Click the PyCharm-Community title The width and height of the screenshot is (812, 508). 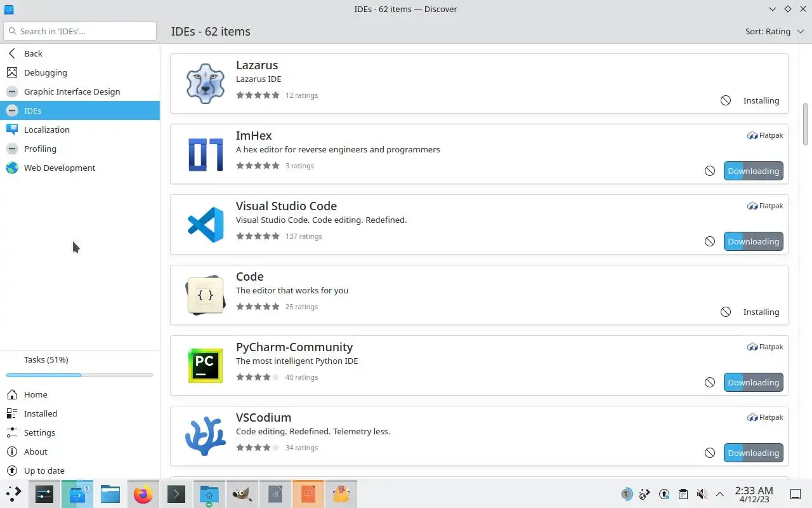294,347
